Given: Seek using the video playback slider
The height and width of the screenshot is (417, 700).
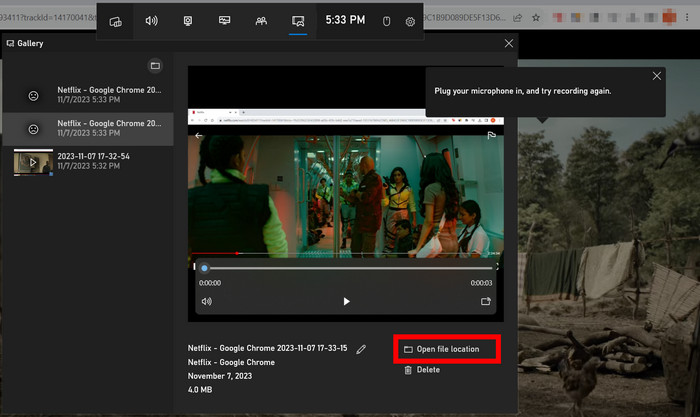Looking at the screenshot, I should pos(348,268).
